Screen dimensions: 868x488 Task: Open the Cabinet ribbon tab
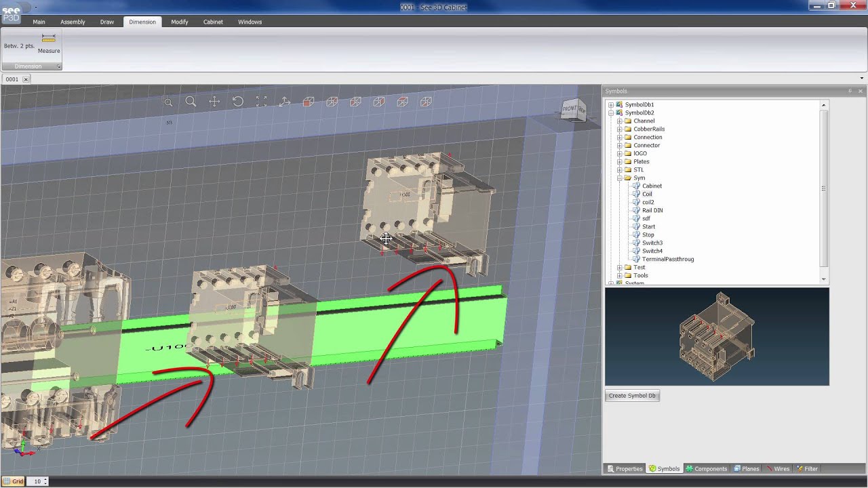click(x=213, y=22)
